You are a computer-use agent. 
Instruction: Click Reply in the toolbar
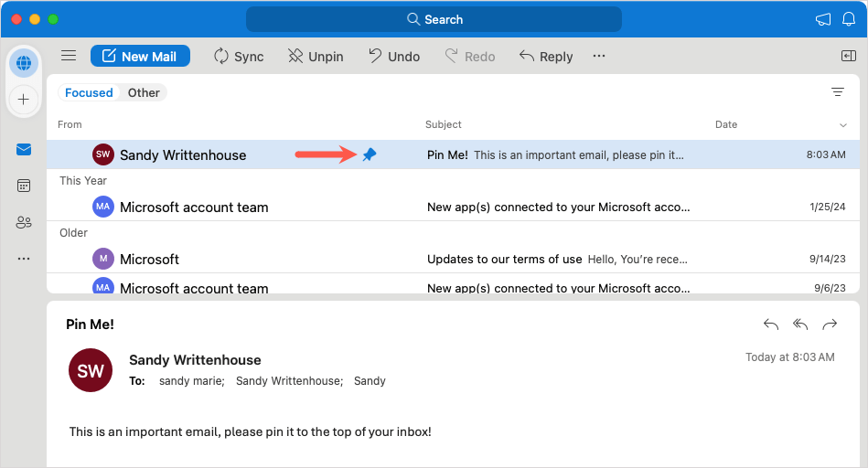[546, 56]
